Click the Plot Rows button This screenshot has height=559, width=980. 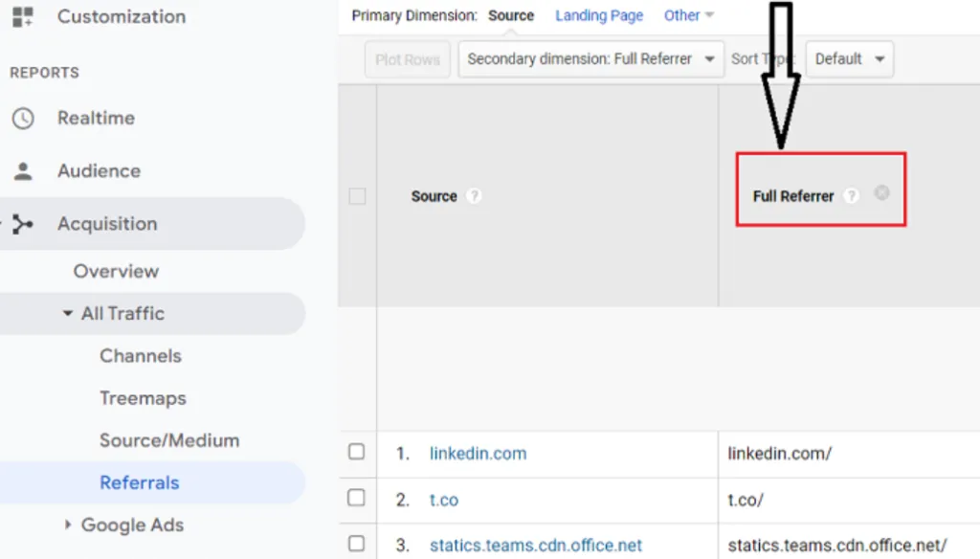click(407, 59)
